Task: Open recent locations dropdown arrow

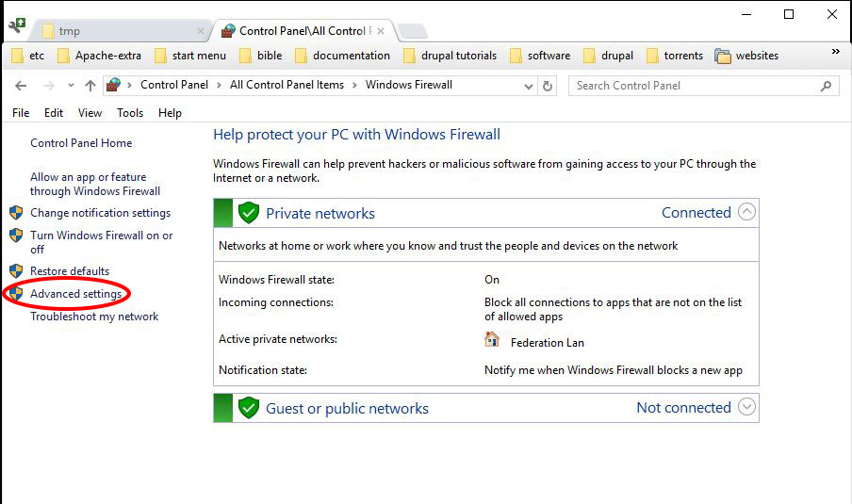Action: coord(71,86)
